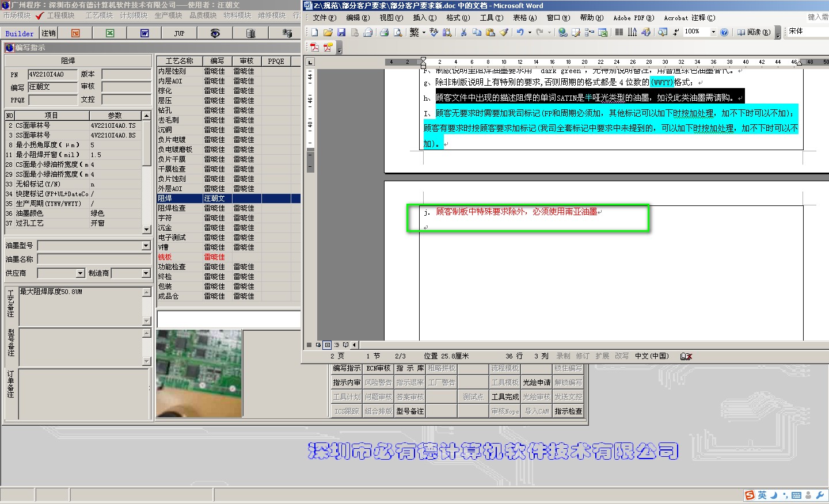The image size is (829, 504).
Task: Open the zoom 100% dropdown in Word
Action: (713, 32)
